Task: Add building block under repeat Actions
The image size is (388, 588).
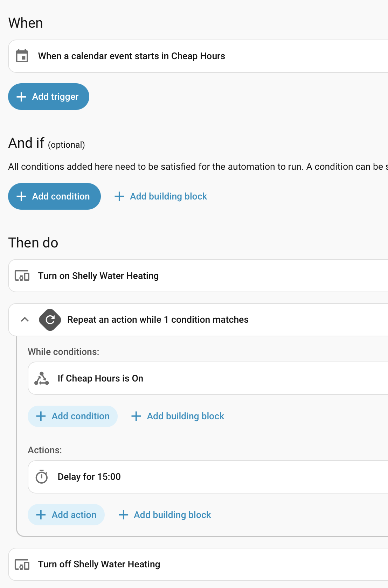Action: (165, 515)
